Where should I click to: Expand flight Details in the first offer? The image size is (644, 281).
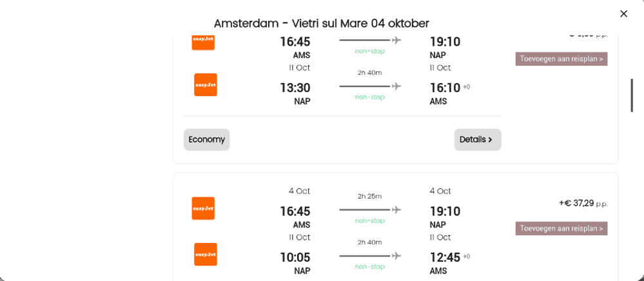click(477, 139)
